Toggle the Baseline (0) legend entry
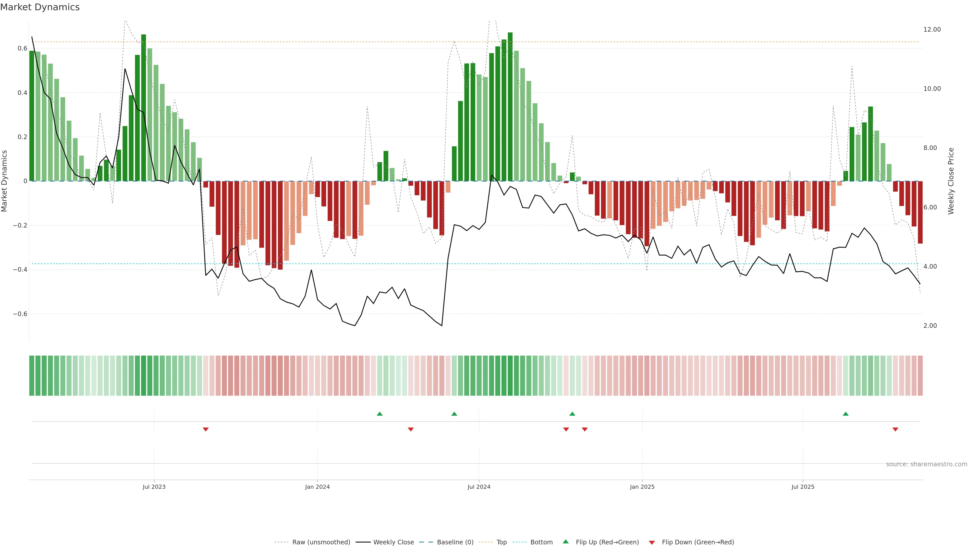The width and height of the screenshot is (980, 551). (x=455, y=542)
